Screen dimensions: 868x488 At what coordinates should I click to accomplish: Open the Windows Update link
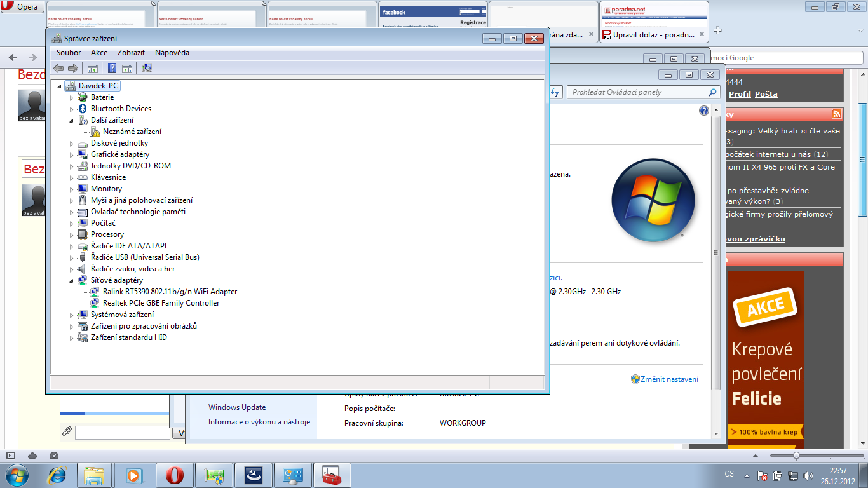[237, 407]
